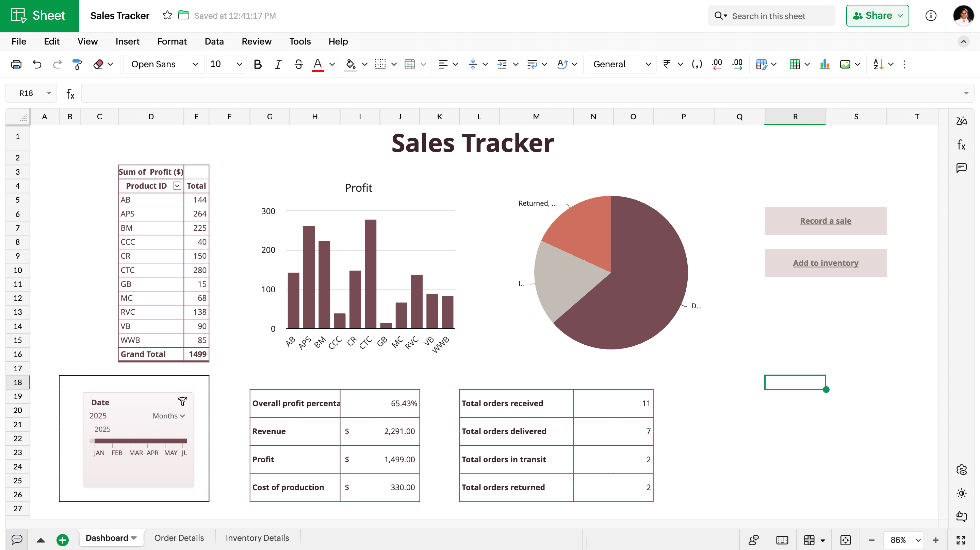Switch to Order Details sheet tab
The width and height of the screenshot is (980, 550).
(179, 537)
